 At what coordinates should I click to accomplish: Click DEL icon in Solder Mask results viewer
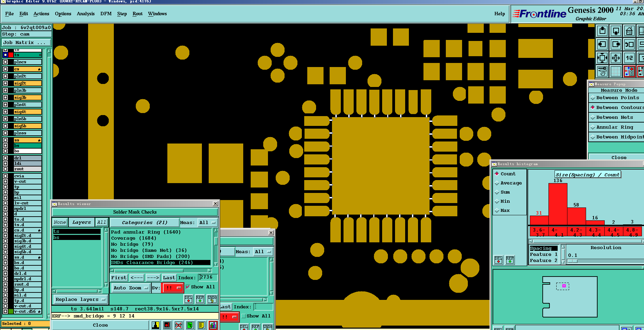tap(188, 299)
